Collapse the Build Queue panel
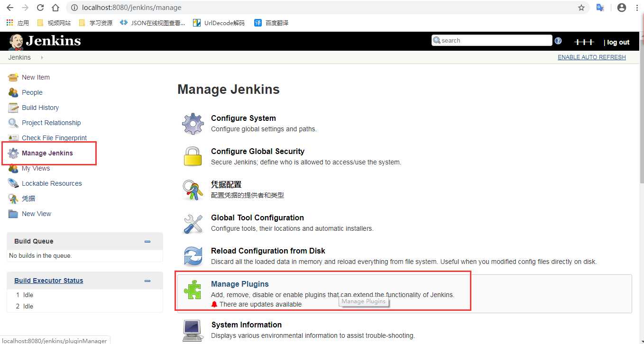The height and width of the screenshot is (344, 644). click(x=147, y=241)
